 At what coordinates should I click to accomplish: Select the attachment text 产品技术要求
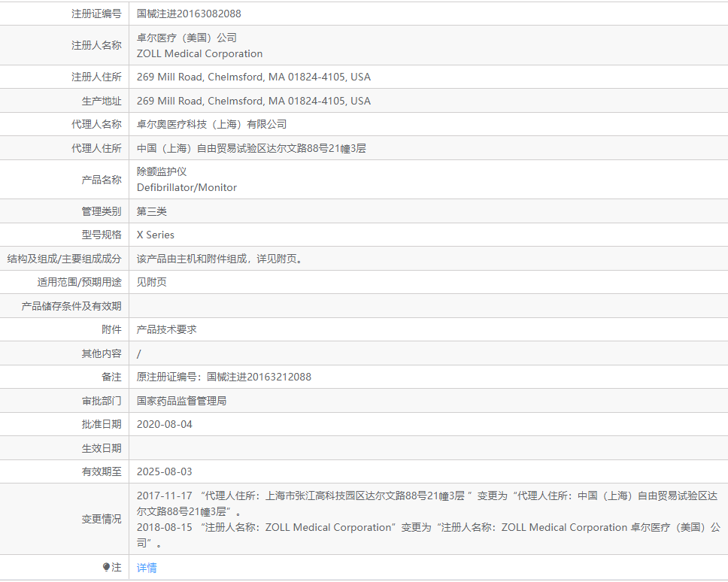pyautogui.click(x=167, y=329)
